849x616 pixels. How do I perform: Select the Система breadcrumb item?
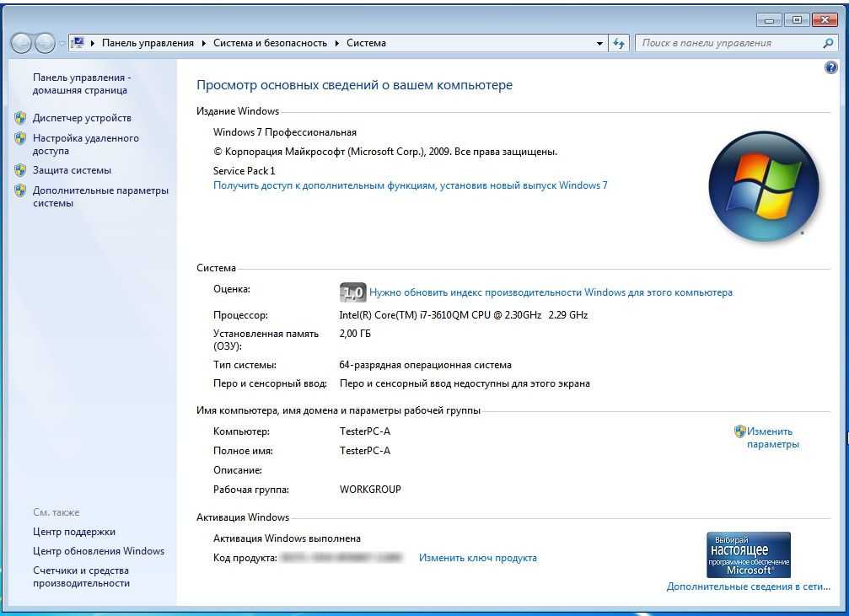pyautogui.click(x=366, y=43)
